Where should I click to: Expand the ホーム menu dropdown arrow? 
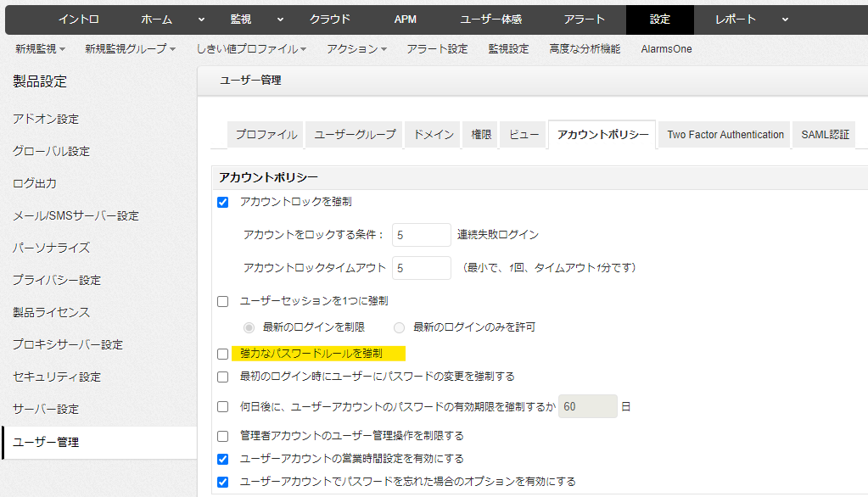201,19
